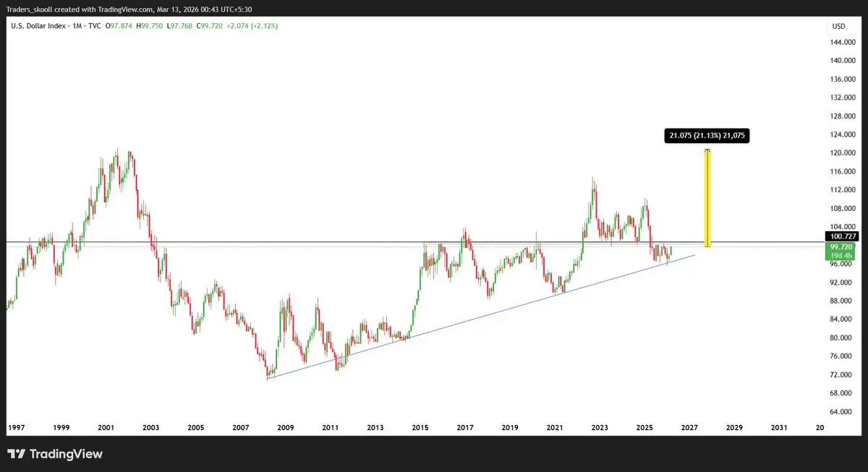Click the 19d 4h bar countdown label
868x472 pixels.
841,255
